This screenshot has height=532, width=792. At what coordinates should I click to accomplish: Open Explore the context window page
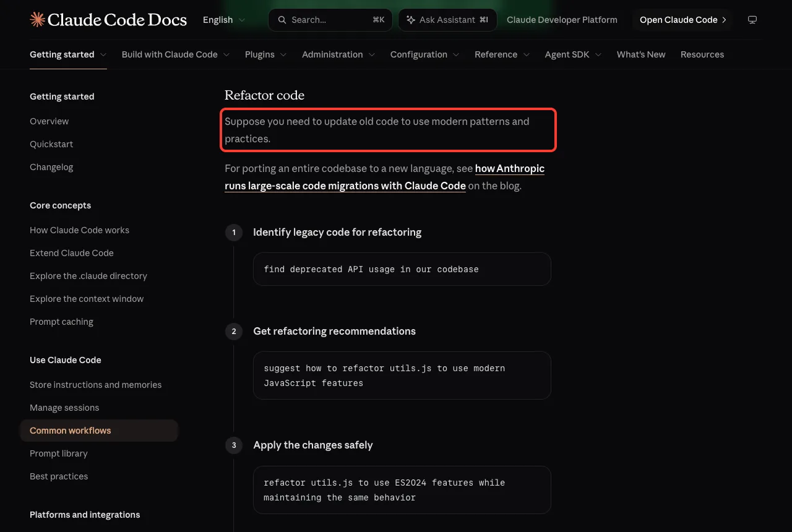87,299
